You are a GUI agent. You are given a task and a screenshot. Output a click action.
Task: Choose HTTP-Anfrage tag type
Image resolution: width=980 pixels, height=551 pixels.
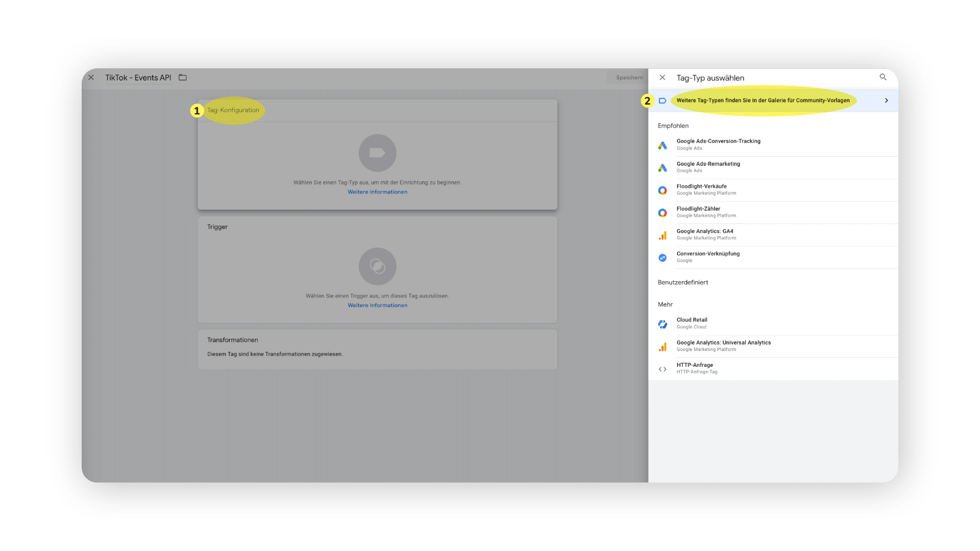pos(773,368)
